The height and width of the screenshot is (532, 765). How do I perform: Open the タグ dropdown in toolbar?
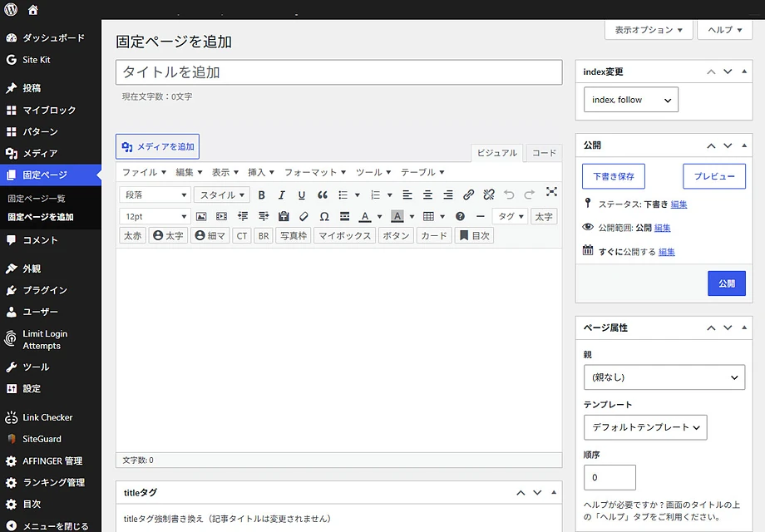coord(511,216)
